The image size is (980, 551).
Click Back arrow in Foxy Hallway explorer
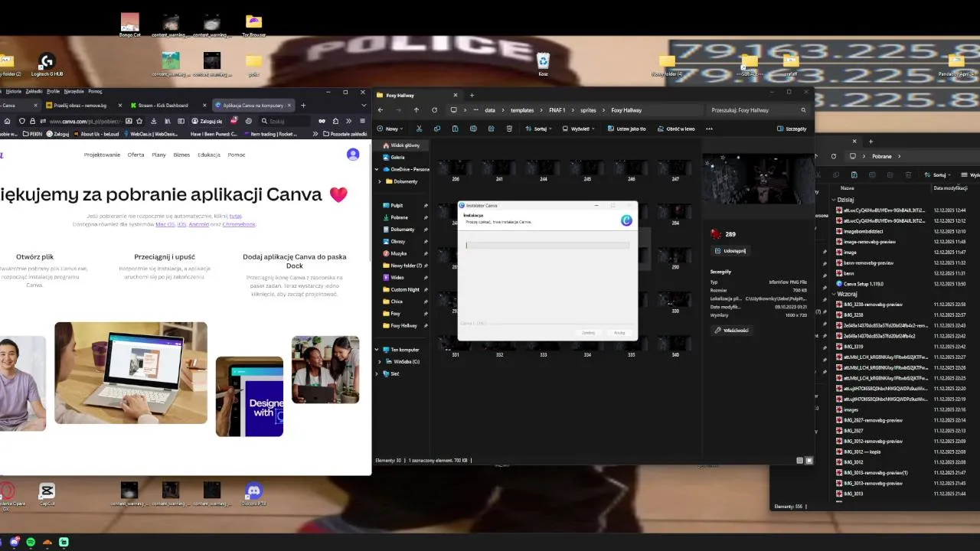(381, 110)
